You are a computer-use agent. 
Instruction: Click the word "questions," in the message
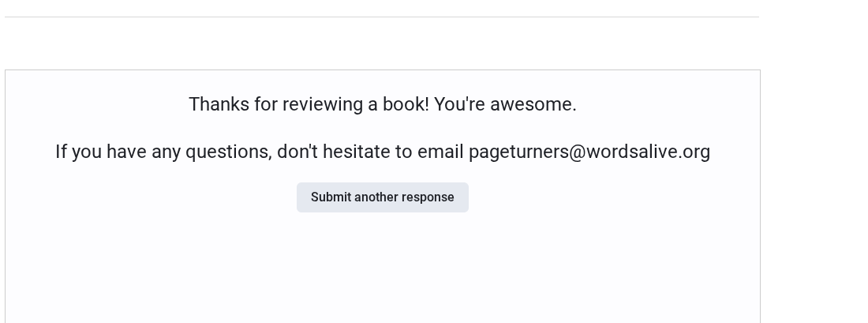click(228, 152)
